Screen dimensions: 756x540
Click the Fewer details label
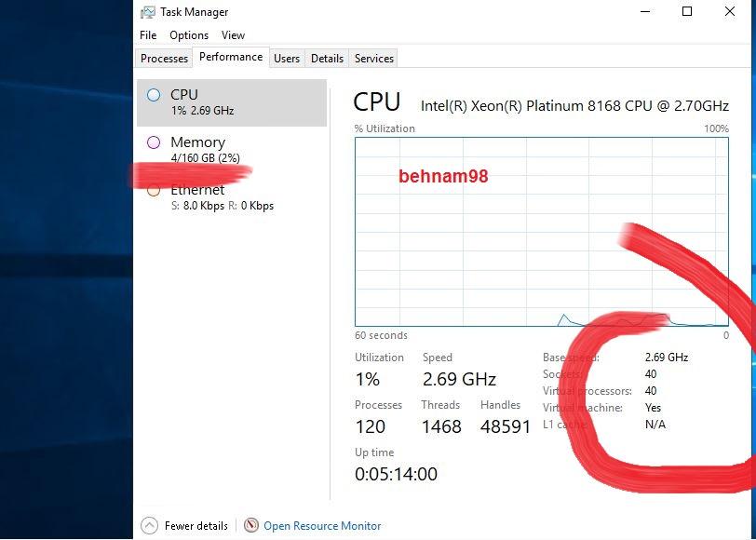coord(196,525)
